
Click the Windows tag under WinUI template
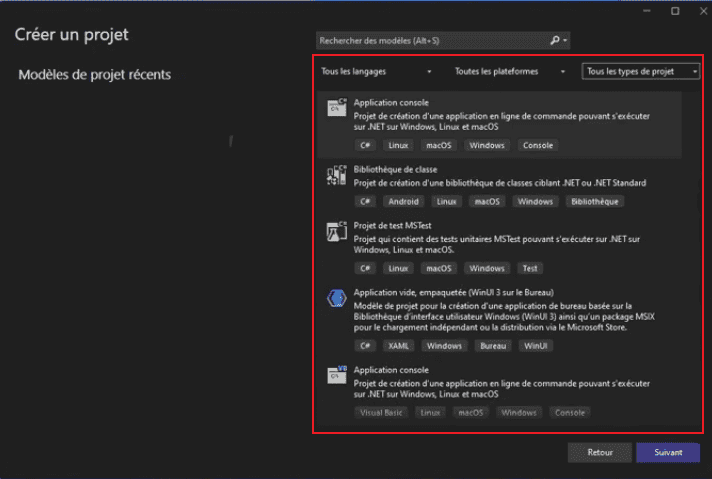[x=444, y=346]
